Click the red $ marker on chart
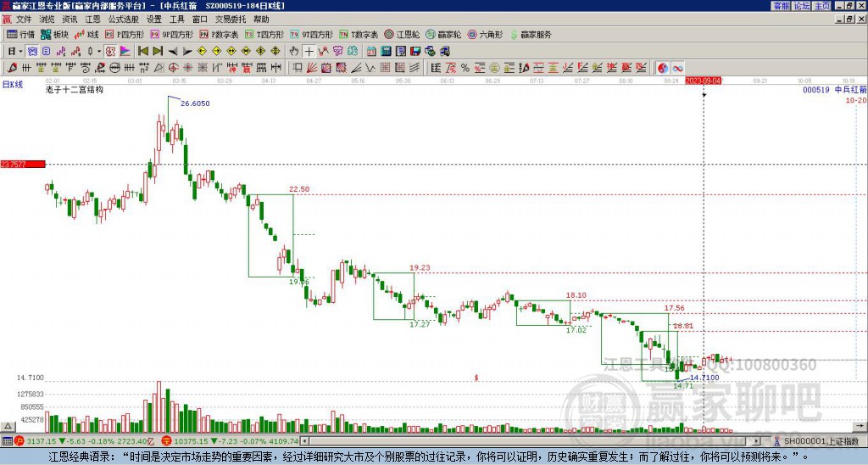 click(476, 378)
